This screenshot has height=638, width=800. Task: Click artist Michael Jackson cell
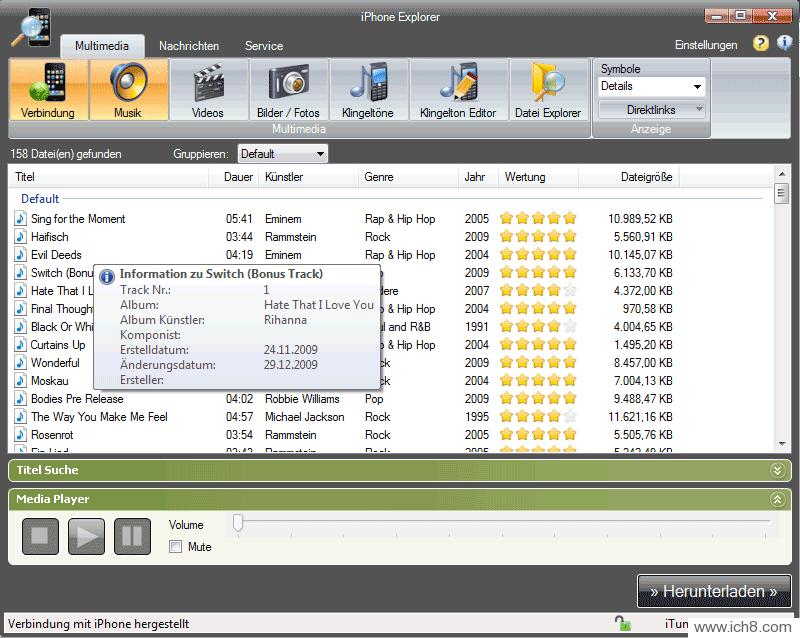click(305, 417)
